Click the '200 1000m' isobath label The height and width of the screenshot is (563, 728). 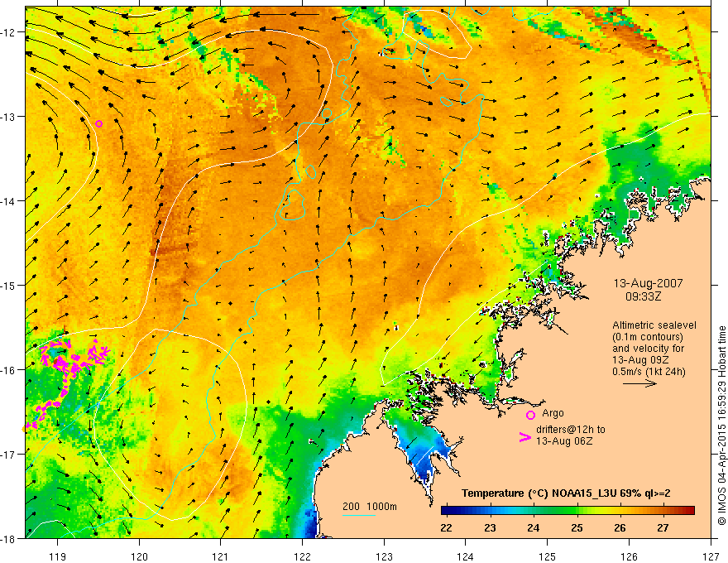pos(370,507)
